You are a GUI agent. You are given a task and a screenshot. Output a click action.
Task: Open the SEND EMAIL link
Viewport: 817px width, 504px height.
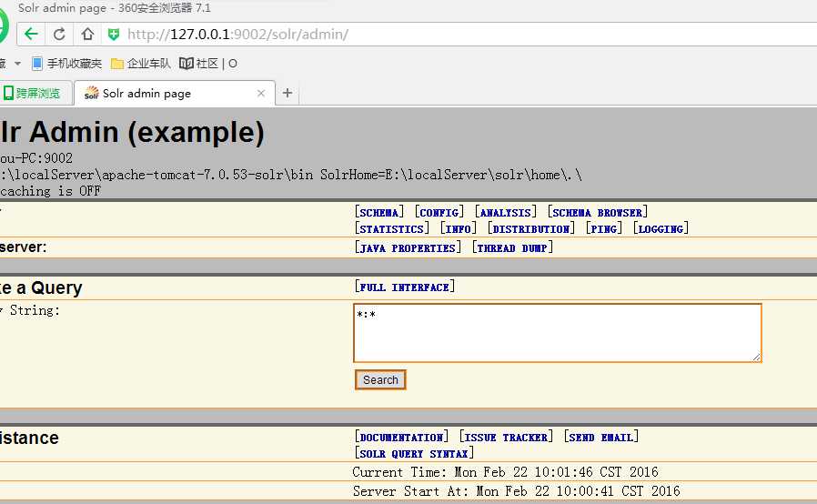coord(601,438)
